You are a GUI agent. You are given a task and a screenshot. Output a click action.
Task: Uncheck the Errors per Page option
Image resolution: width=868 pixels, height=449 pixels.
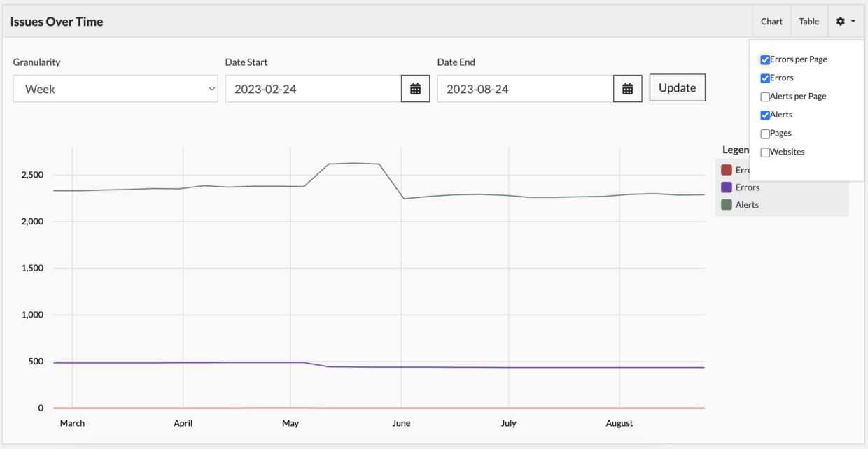(x=764, y=59)
